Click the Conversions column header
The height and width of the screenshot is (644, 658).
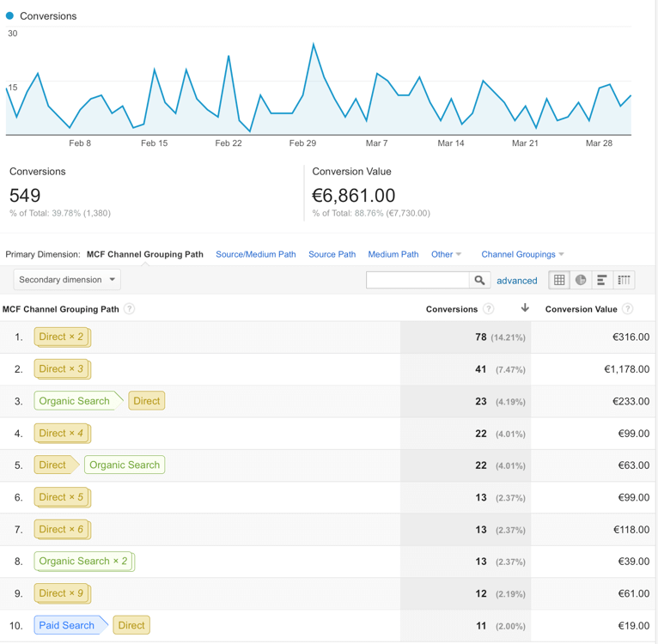pyautogui.click(x=452, y=309)
